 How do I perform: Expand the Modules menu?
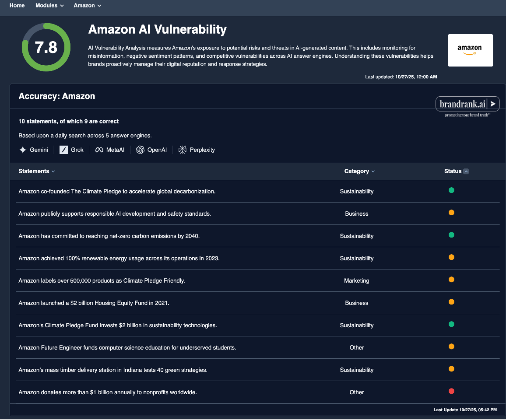50,6
